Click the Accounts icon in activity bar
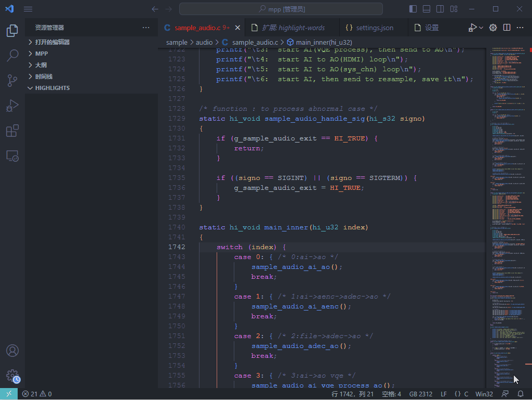Image resolution: width=532 pixels, height=400 pixels. click(12, 351)
